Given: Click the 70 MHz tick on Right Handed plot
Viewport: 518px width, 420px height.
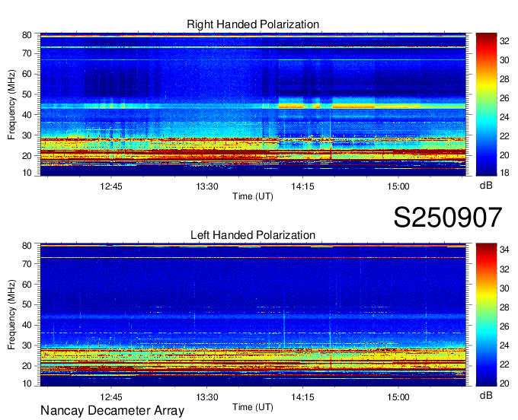Looking at the screenshot, I should (27, 53).
